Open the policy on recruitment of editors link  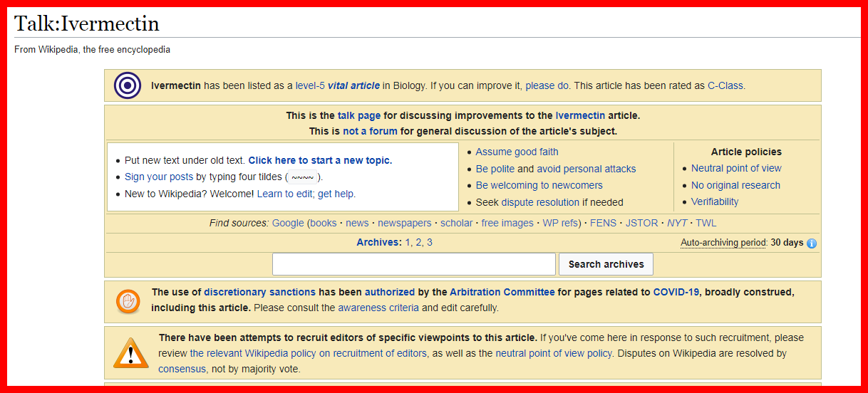point(309,353)
